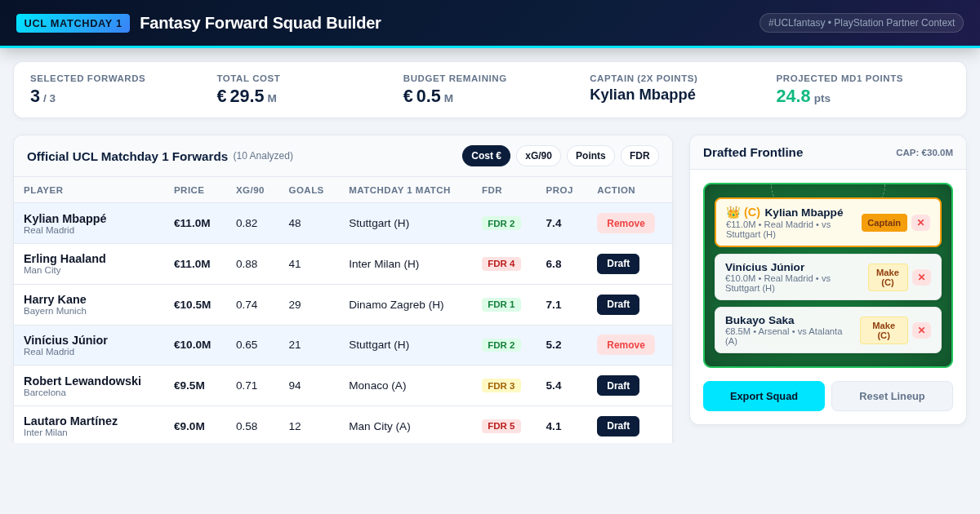Click the FDR 4 badge for Erling Haaland
Image resolution: width=980 pixels, height=514 pixels.
pyautogui.click(x=501, y=264)
